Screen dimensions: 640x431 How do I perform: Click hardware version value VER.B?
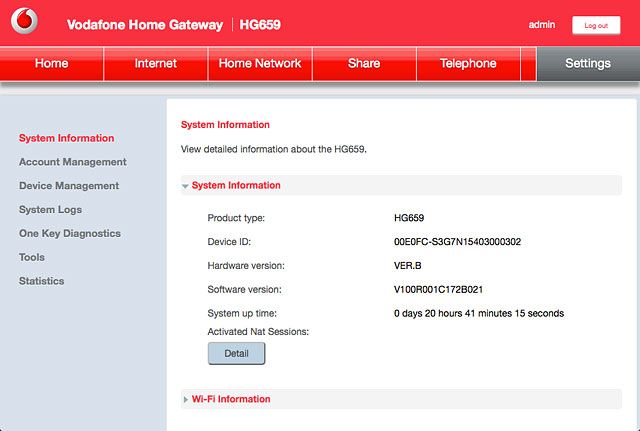pyautogui.click(x=407, y=266)
